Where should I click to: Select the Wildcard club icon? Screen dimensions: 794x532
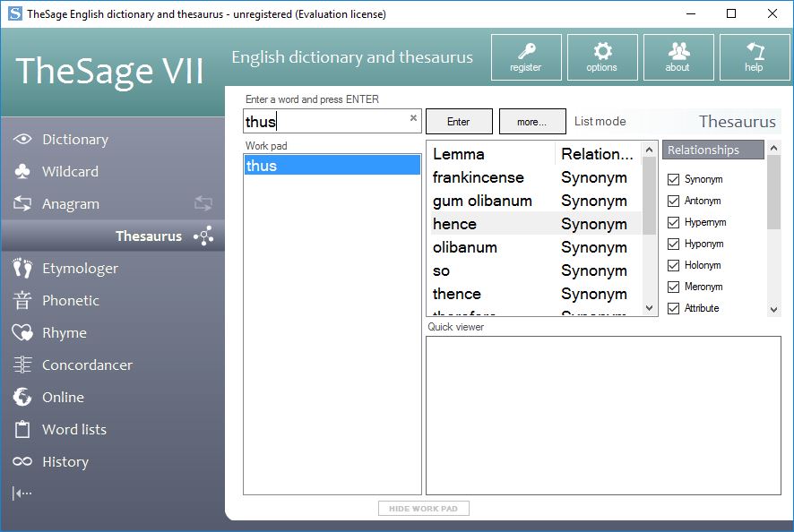(22, 171)
